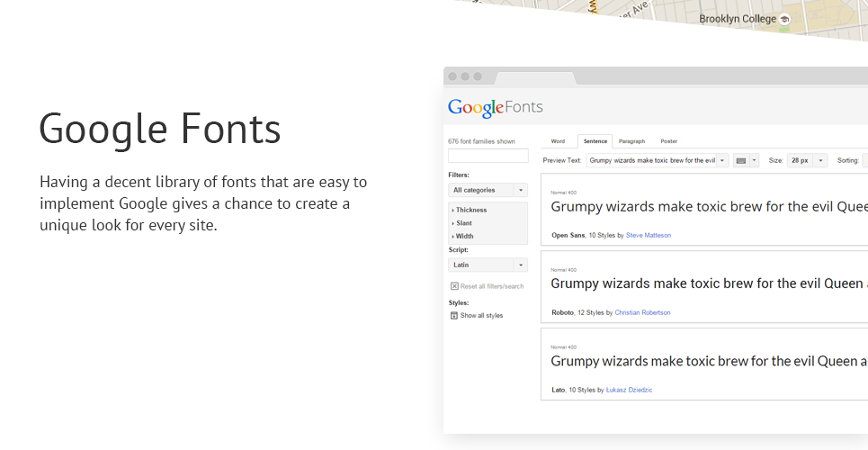
Task: Click the Roboto font name
Action: point(562,312)
